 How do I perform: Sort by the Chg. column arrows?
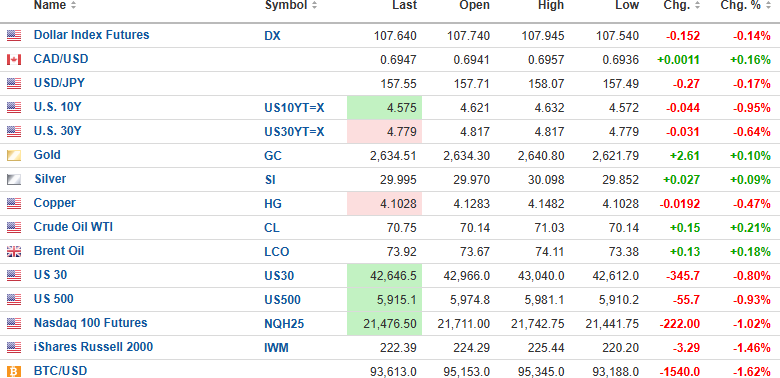(x=697, y=5)
